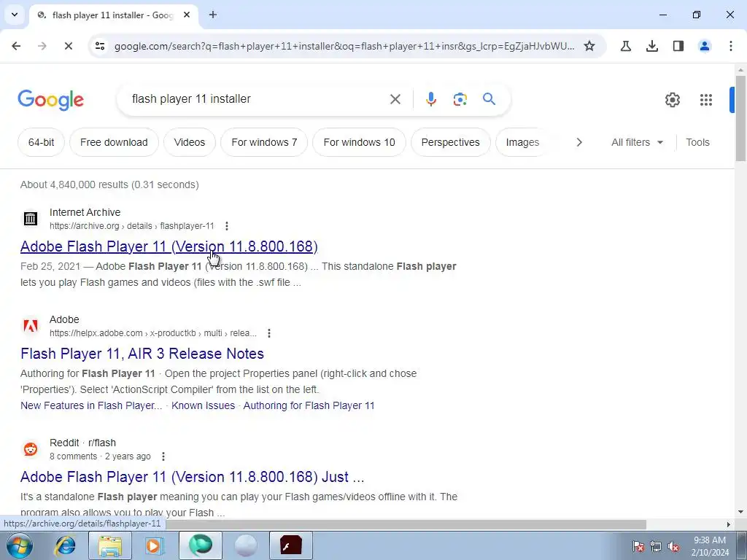This screenshot has height=560, width=747.
Task: Open the Reddit Flash Player 11 result
Action: pos(192,477)
